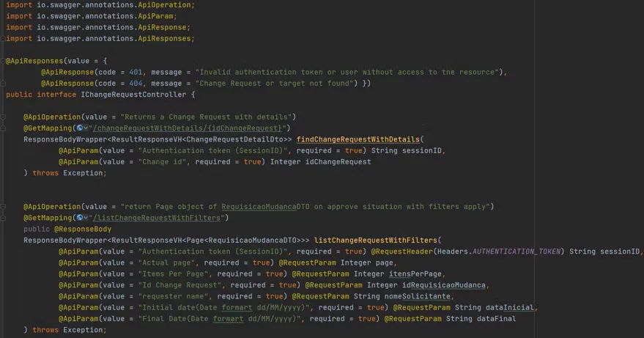The image size is (644, 338).
Task: Follow the /listChangeRequestWithFilters URL link
Action: click(158, 218)
